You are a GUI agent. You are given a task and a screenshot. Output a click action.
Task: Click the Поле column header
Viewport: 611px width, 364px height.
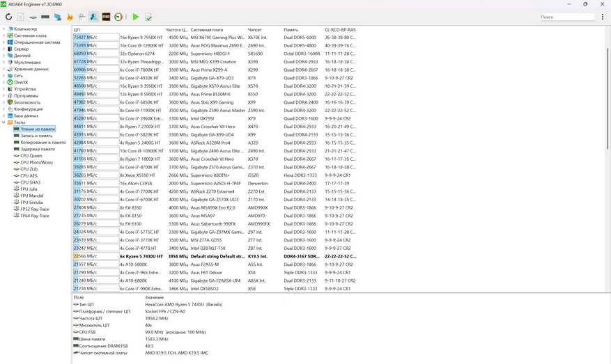108,297
